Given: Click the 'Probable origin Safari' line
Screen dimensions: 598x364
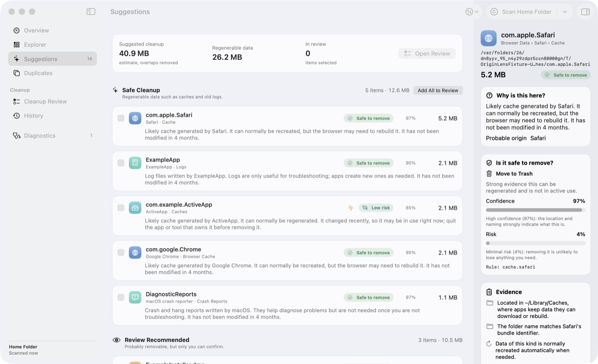Looking at the screenshot, I should click(x=516, y=138).
